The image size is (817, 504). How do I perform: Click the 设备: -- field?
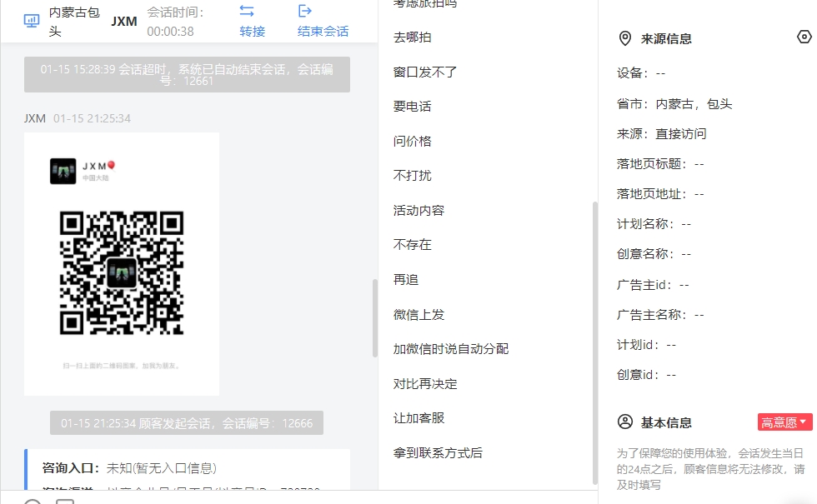(641, 73)
